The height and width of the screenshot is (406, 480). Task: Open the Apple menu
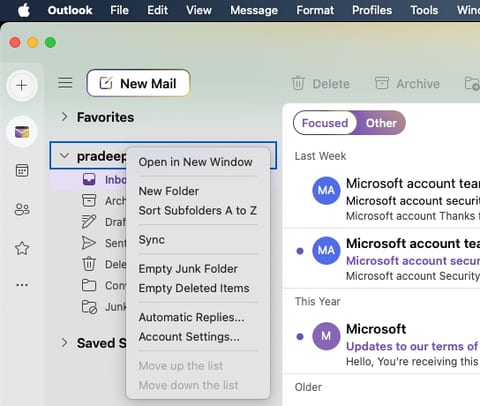[24, 10]
